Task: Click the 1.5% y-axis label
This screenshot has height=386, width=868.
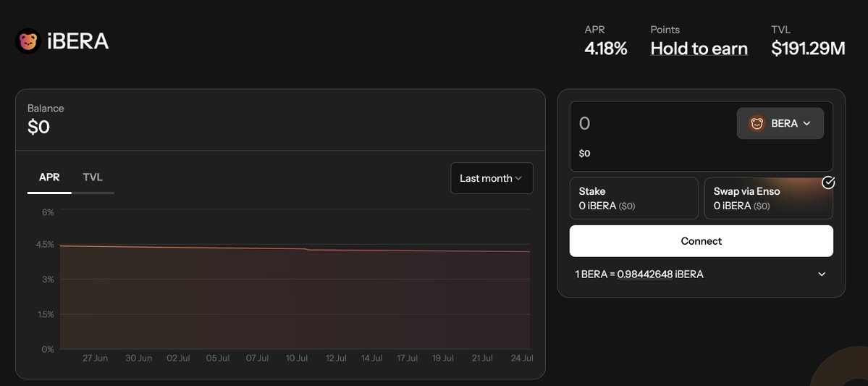Action: pyautogui.click(x=46, y=314)
